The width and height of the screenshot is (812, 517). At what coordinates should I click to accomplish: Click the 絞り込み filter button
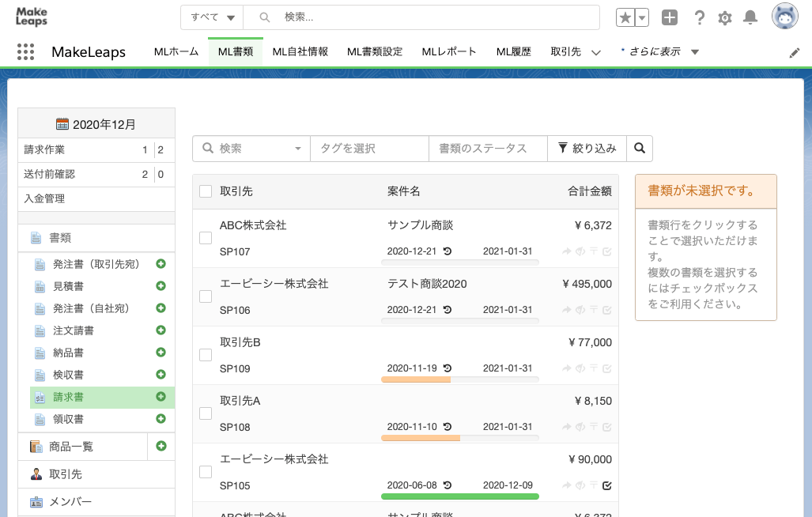[587, 148]
